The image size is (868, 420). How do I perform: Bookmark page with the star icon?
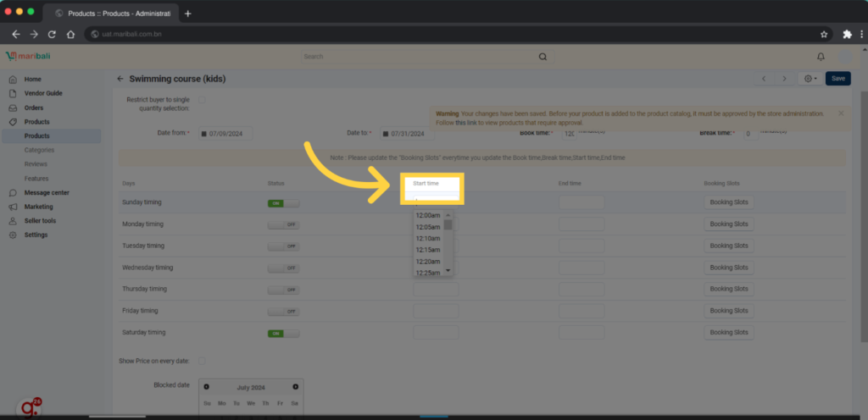coord(824,34)
